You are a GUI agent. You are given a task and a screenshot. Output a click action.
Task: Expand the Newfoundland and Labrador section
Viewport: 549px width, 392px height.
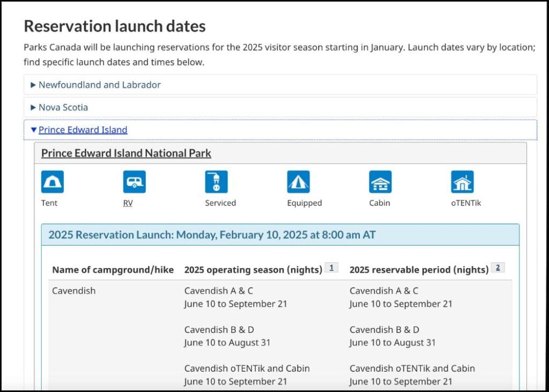coord(280,85)
